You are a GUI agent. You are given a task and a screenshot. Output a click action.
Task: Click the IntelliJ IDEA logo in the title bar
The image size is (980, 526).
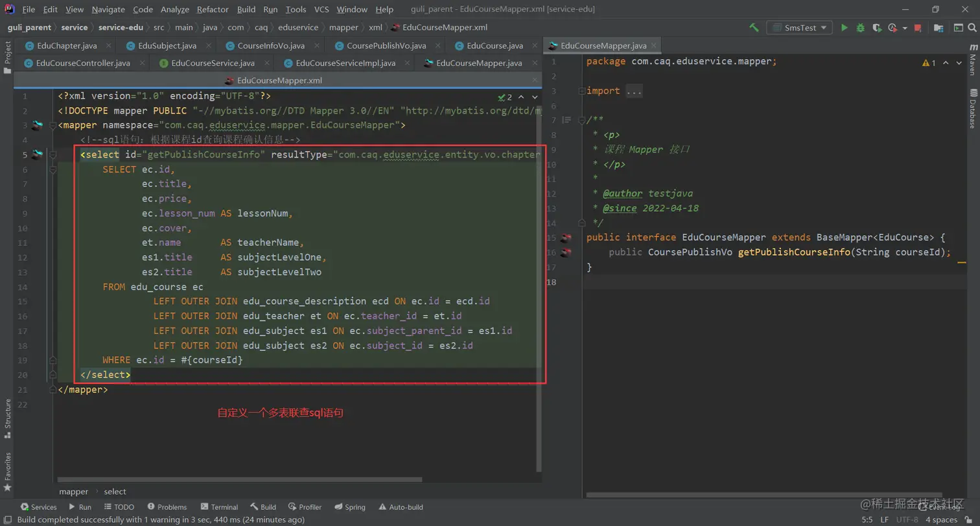coord(10,9)
